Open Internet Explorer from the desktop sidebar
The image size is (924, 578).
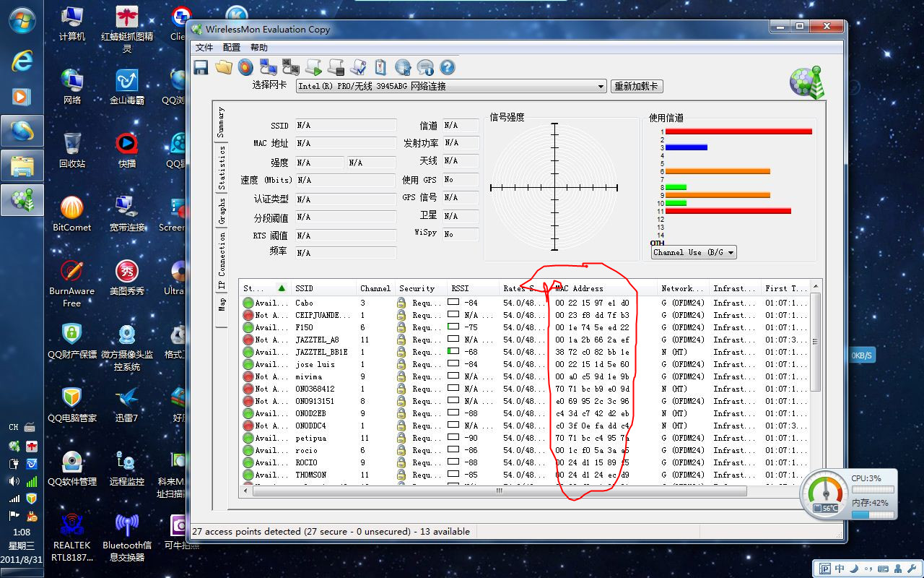pos(22,61)
